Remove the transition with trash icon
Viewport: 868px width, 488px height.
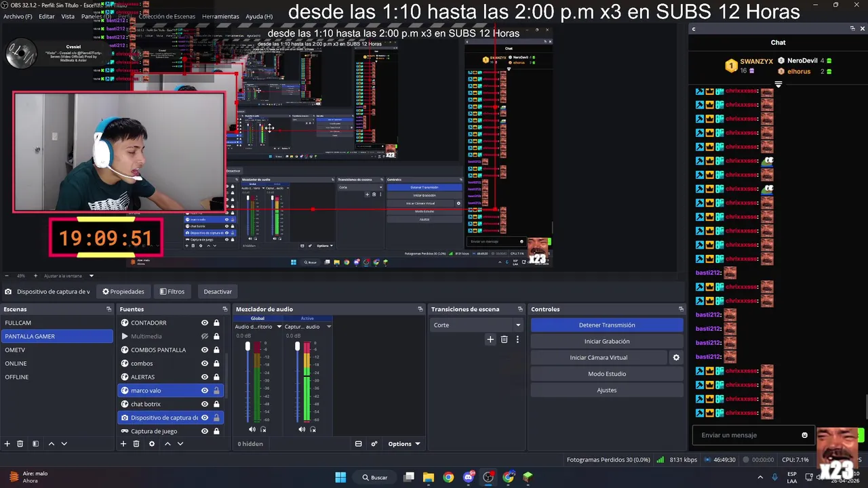504,340
